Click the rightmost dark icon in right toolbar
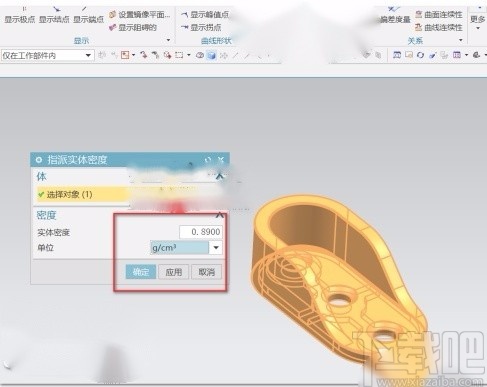 (x=477, y=55)
